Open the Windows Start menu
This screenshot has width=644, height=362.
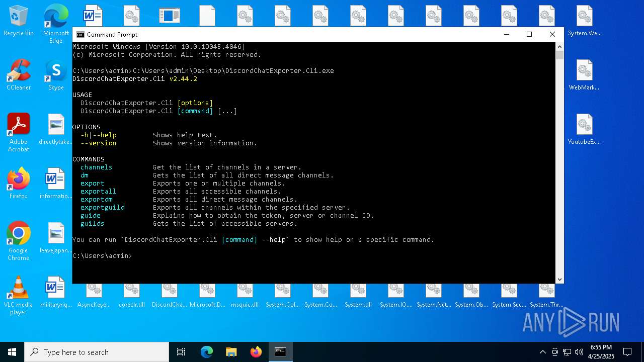[x=12, y=352]
